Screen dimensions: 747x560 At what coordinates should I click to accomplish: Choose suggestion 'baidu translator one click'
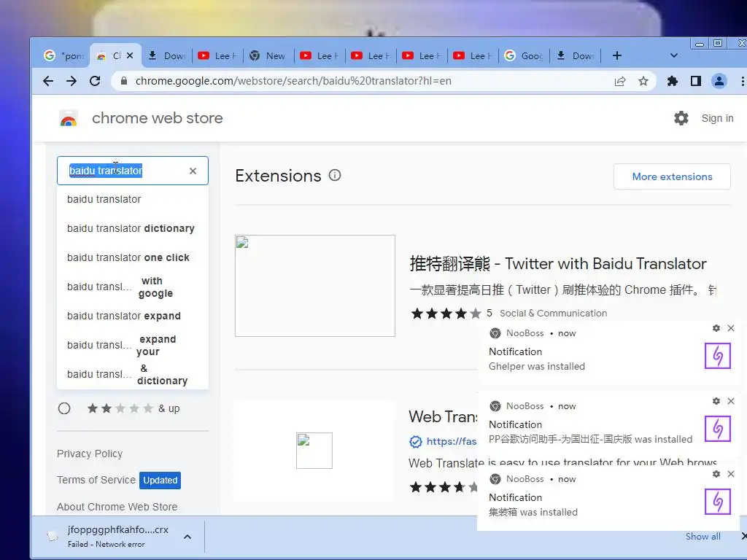click(133, 257)
